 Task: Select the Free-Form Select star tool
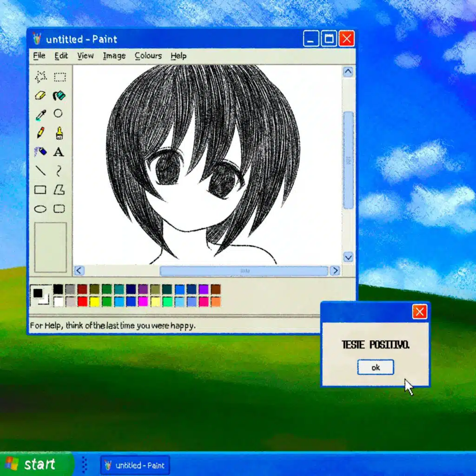coord(41,77)
